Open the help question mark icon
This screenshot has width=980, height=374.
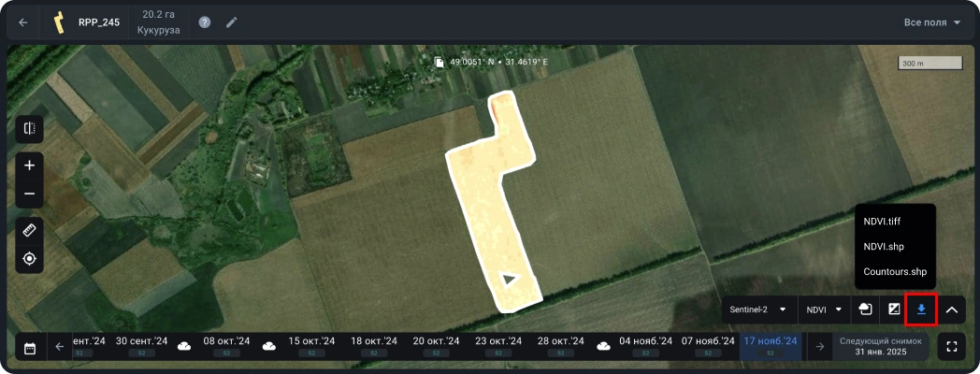point(205,22)
